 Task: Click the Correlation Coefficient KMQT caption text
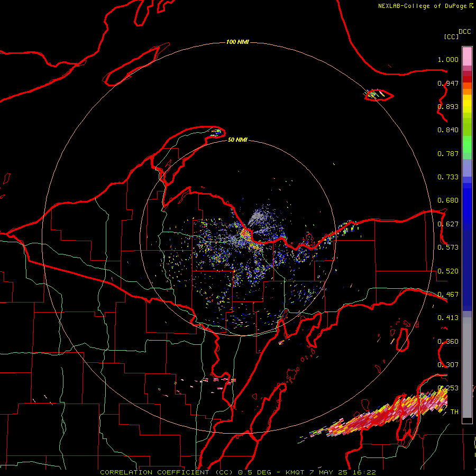click(x=238, y=472)
